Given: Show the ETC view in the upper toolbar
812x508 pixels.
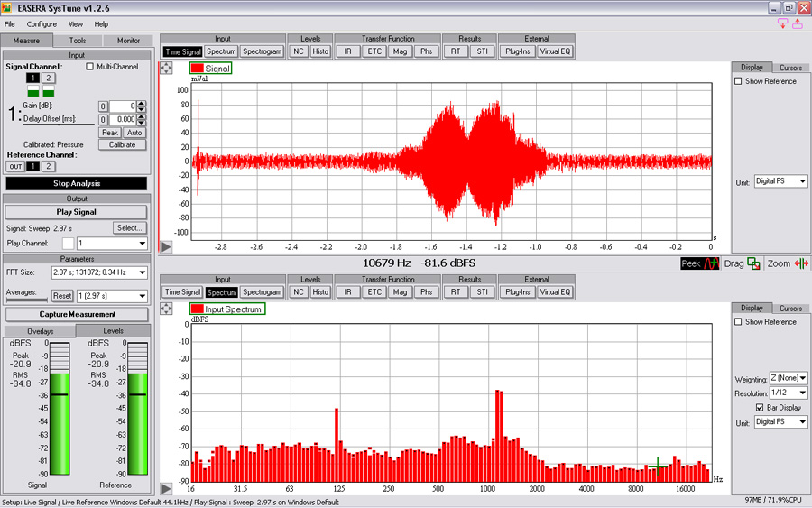Looking at the screenshot, I should click(x=374, y=51).
